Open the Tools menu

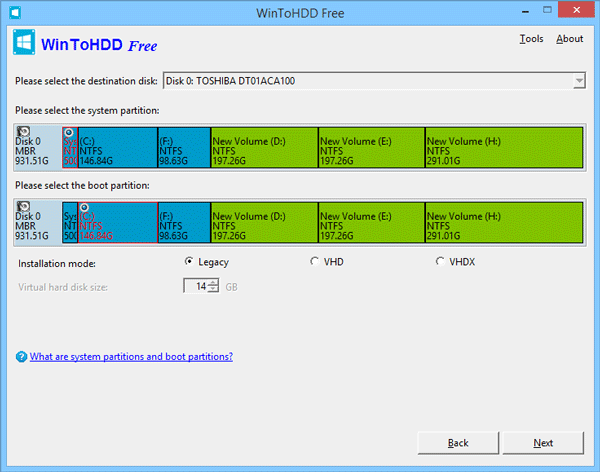531,39
